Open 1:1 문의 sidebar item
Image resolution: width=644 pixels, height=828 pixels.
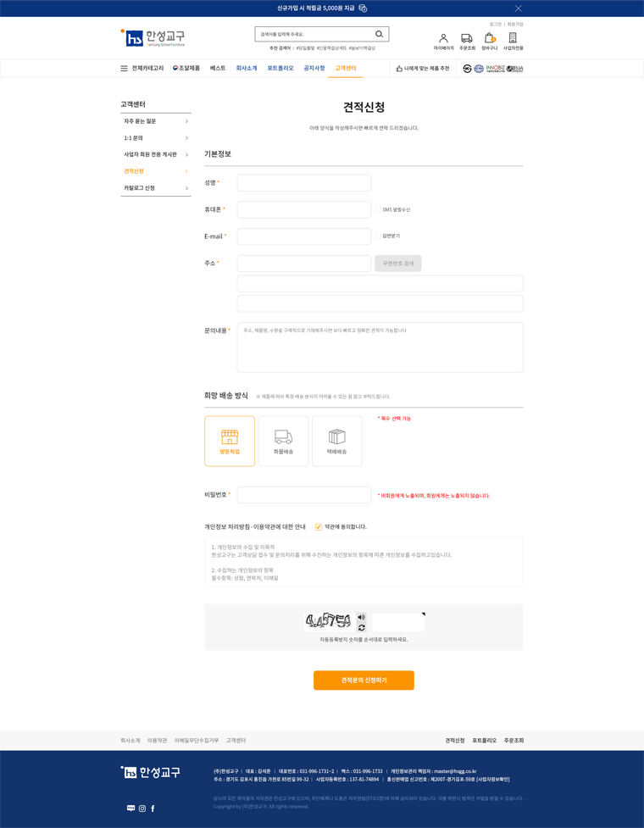click(x=156, y=138)
